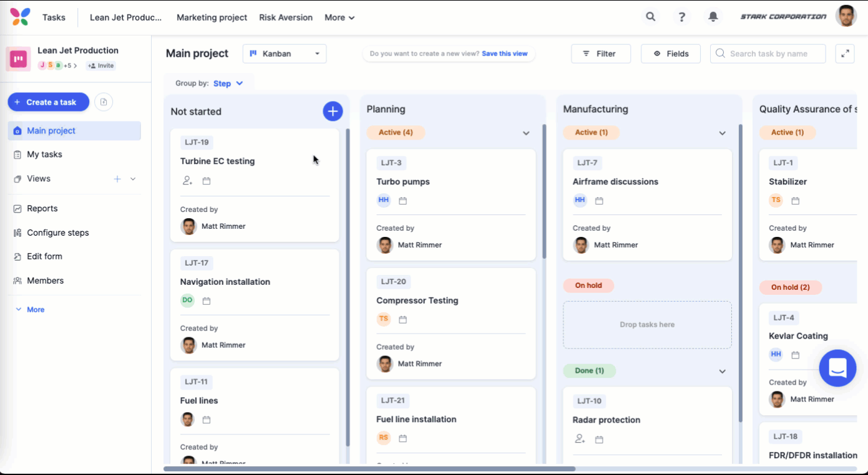Click the Drop tasks here placeholder
Image resolution: width=868 pixels, height=475 pixels.
[647, 325]
